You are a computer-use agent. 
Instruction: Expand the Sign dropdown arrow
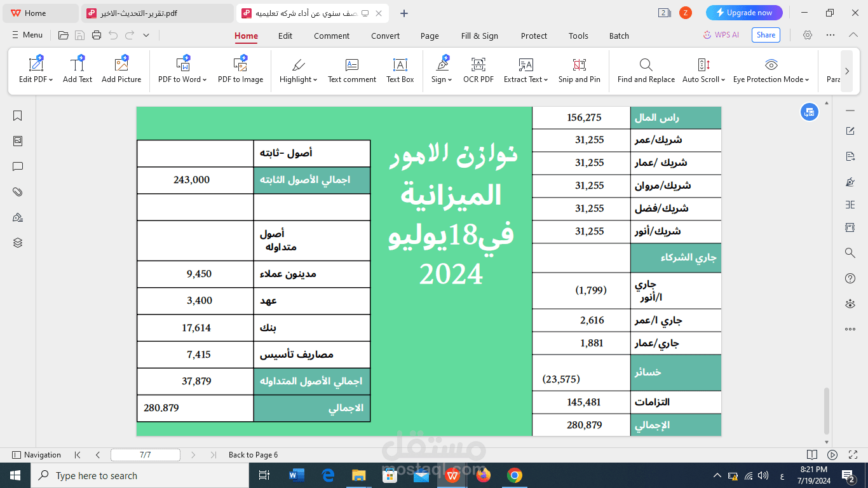(450, 80)
